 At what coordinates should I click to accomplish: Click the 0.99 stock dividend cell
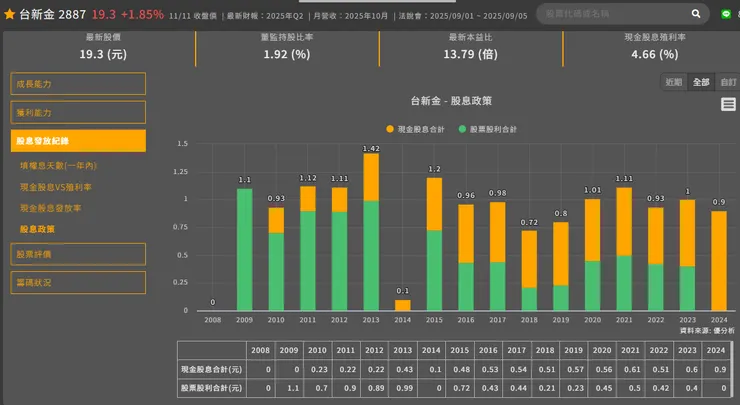click(404, 388)
